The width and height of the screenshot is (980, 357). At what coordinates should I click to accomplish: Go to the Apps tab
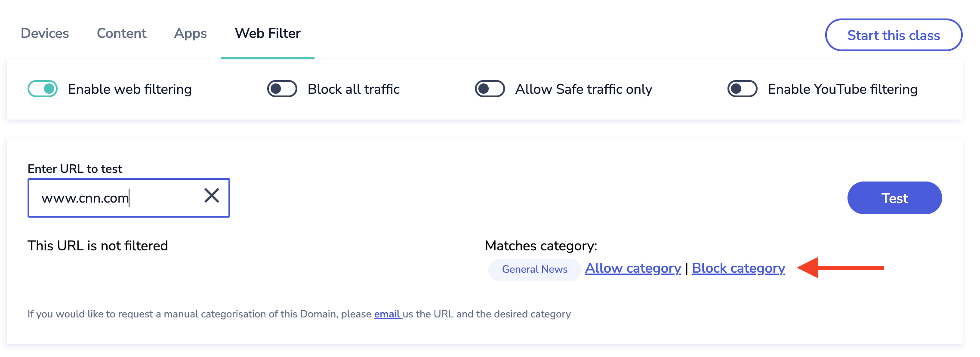[x=191, y=34]
